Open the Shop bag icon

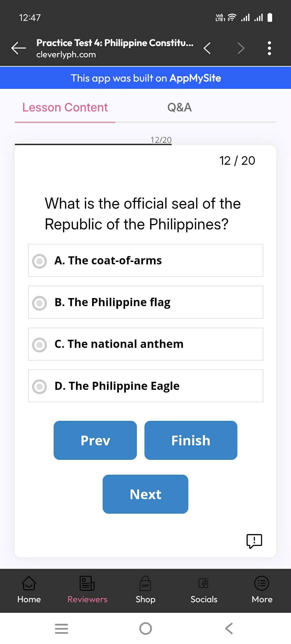[145, 583]
